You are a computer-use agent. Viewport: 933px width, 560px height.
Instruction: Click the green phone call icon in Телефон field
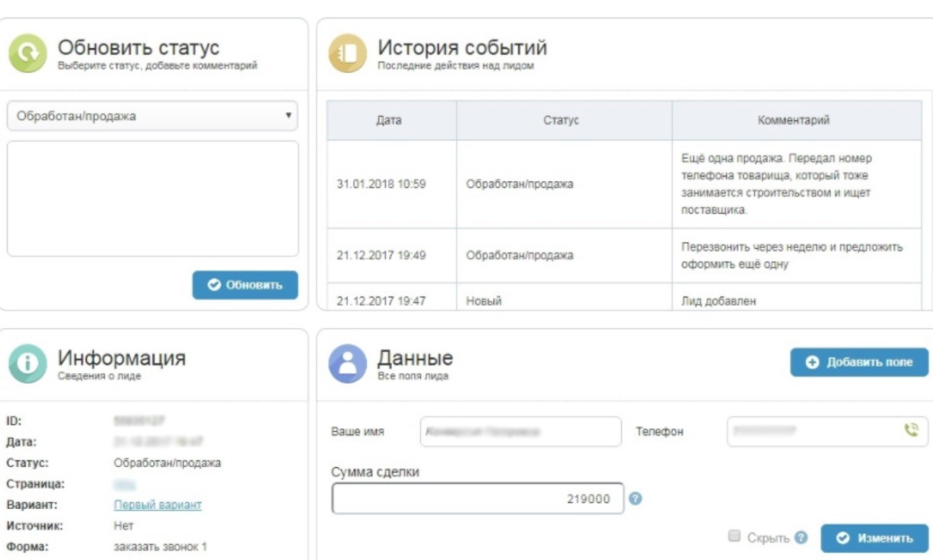pyautogui.click(x=910, y=431)
